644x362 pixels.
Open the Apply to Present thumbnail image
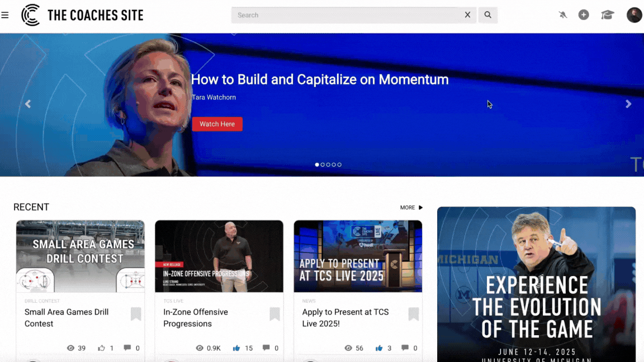[x=358, y=256]
